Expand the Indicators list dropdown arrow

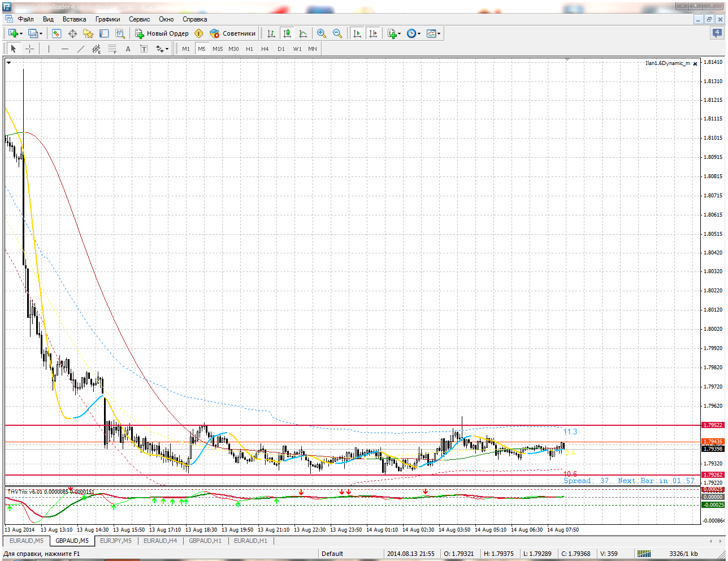tap(400, 33)
